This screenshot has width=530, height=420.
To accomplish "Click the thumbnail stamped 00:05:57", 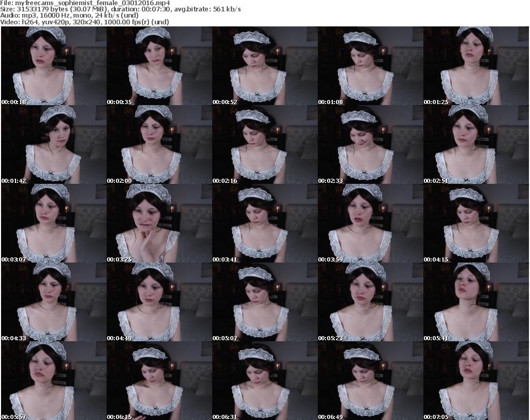I will coord(54,381).
